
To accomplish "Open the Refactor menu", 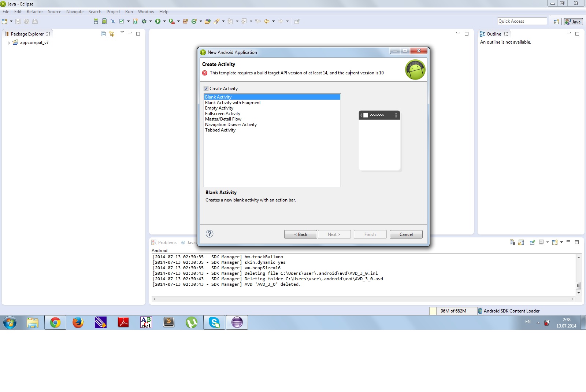I will [x=35, y=12].
